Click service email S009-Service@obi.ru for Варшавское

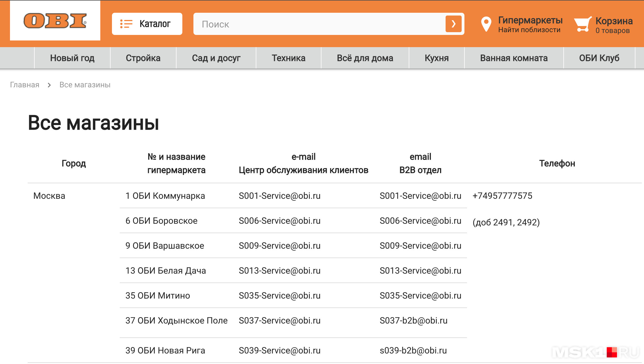280,246
